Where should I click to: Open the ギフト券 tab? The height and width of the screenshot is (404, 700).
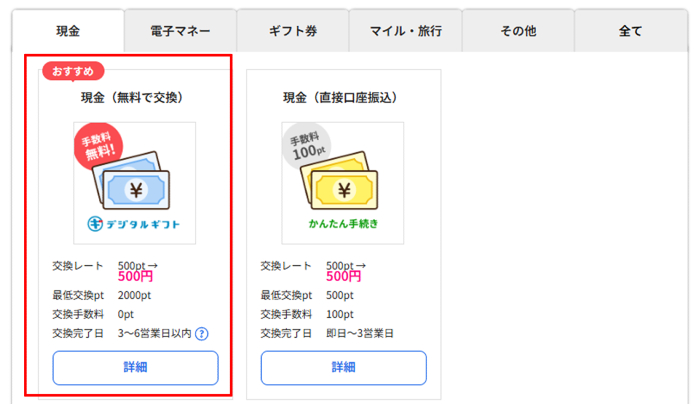click(x=294, y=31)
